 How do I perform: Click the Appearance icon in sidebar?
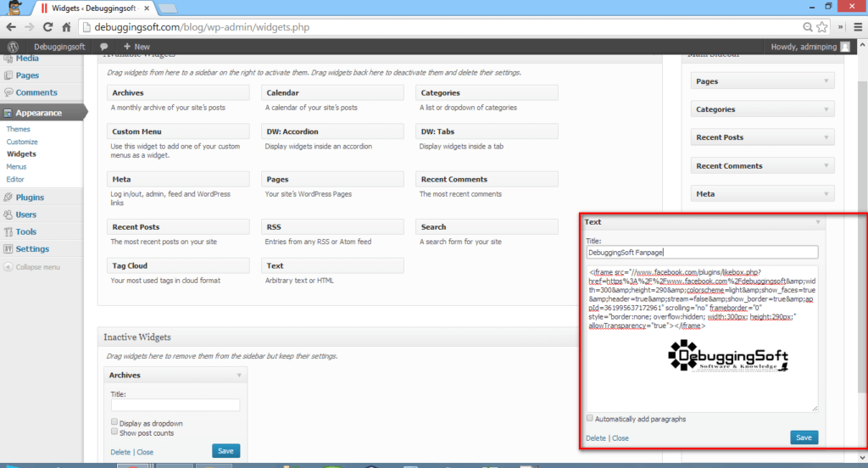click(x=8, y=113)
